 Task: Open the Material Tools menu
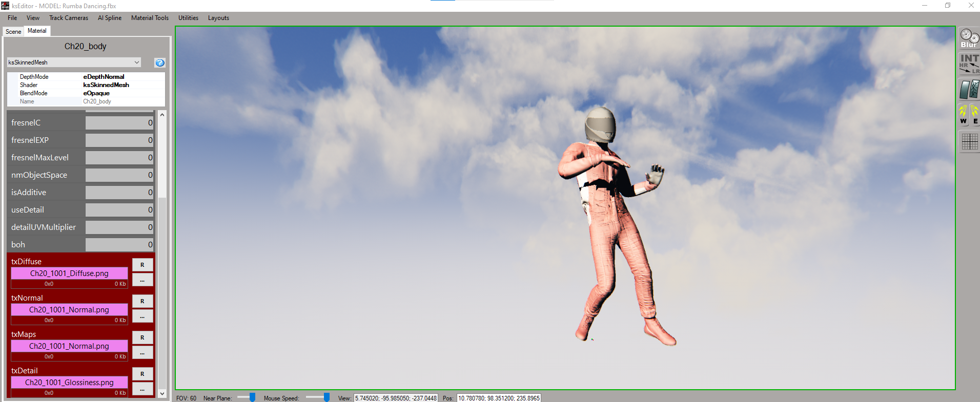(150, 18)
